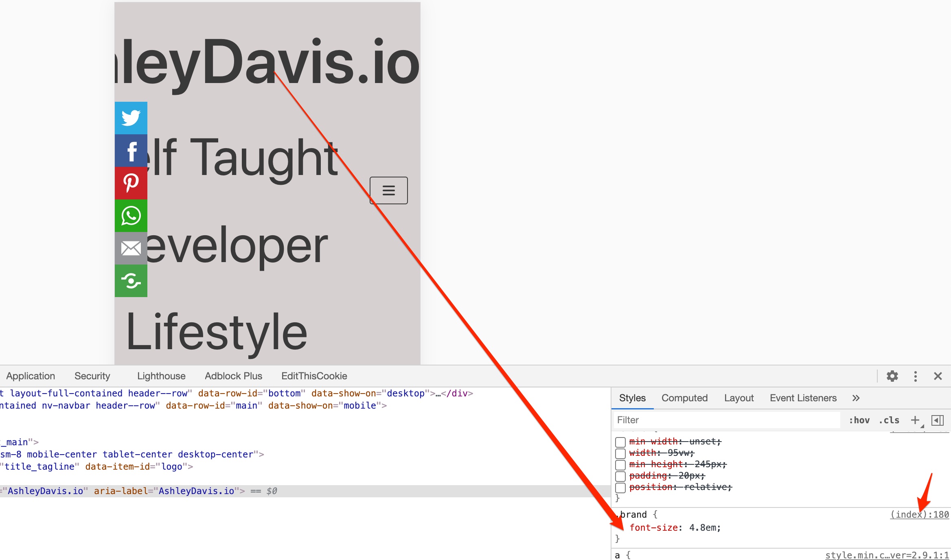Enable the position: relative checkbox
Image resolution: width=951 pixels, height=560 pixels.
[620, 488]
